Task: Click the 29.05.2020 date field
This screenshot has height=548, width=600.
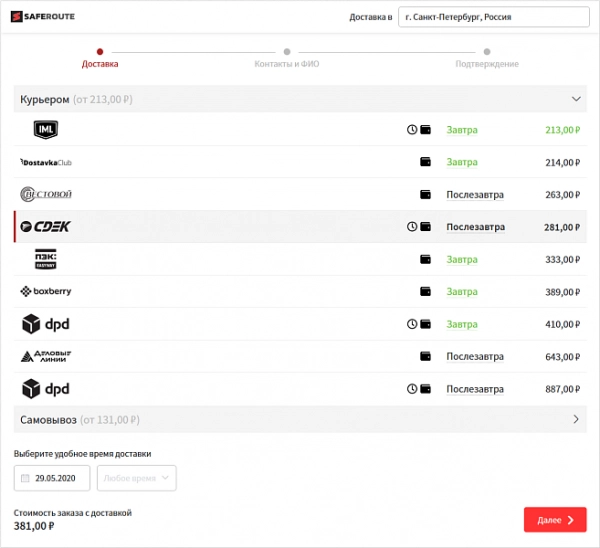Action: [52, 478]
